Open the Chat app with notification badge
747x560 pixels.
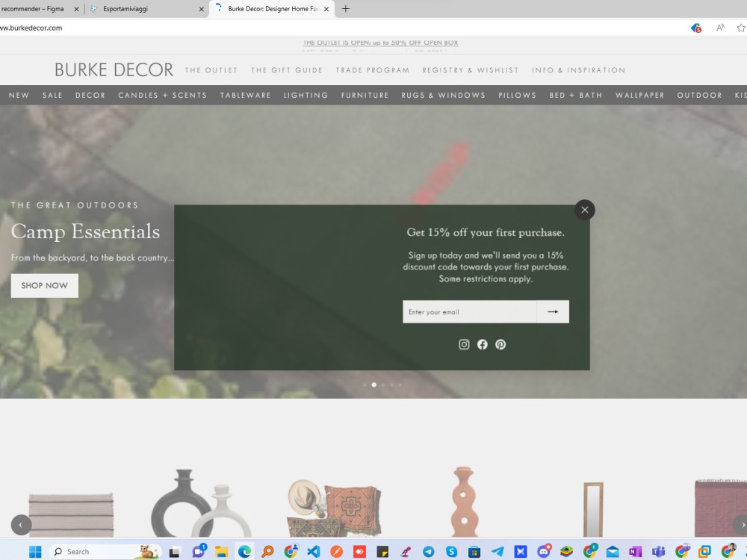[x=199, y=551]
